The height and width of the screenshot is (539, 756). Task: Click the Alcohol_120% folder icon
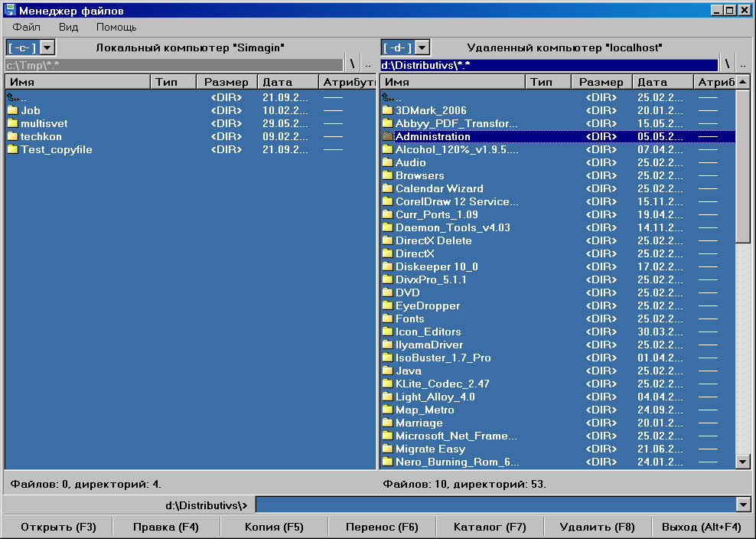388,149
